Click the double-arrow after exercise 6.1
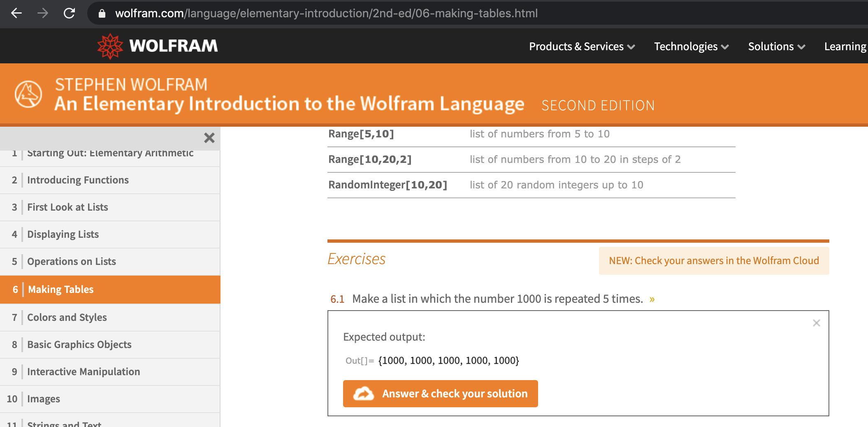Image resolution: width=868 pixels, height=427 pixels. pos(652,299)
